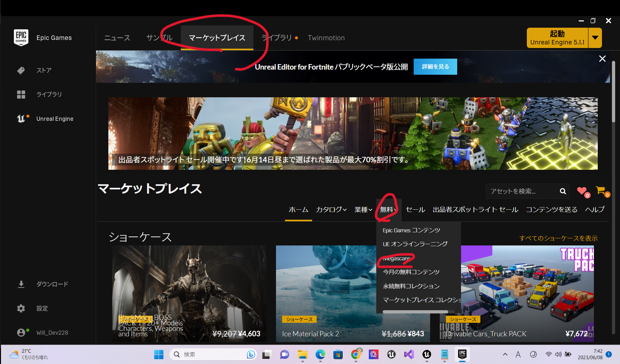
Task: Click the Epic Games logo
Action: 21,37
